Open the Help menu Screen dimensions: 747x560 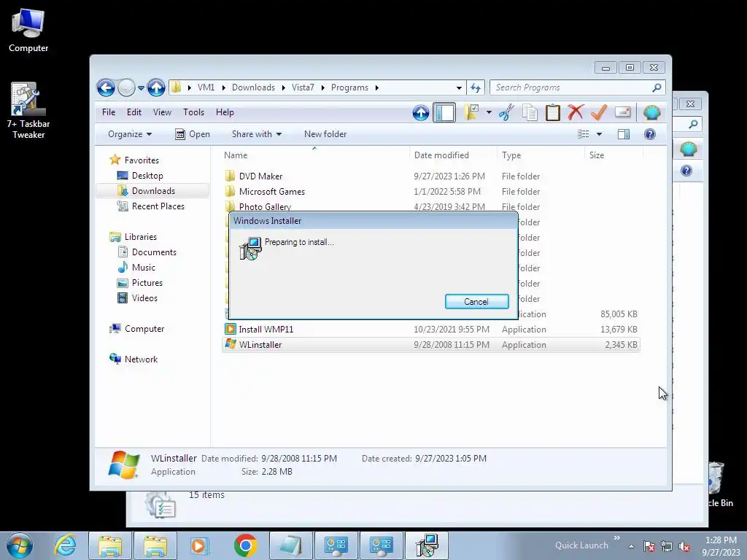coord(225,112)
